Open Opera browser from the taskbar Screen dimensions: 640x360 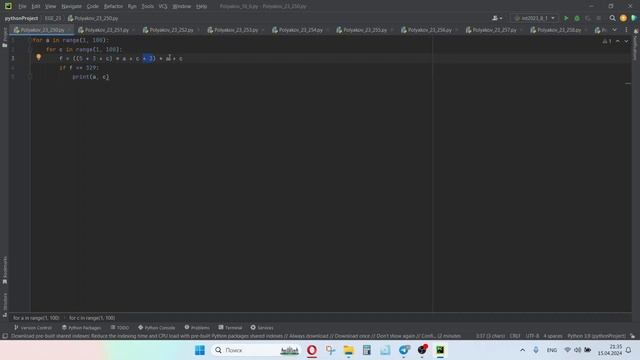(x=312, y=350)
